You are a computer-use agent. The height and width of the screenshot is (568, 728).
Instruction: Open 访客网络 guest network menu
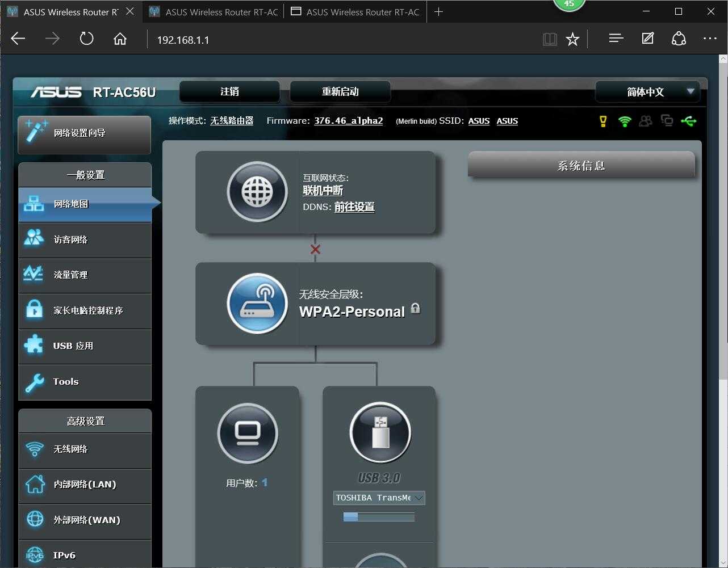85,239
